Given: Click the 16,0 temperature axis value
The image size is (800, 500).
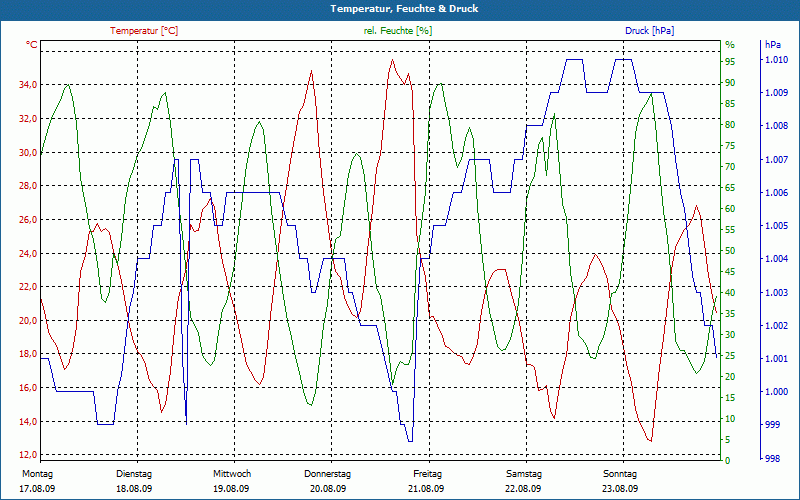Looking at the screenshot, I should (x=28, y=388).
